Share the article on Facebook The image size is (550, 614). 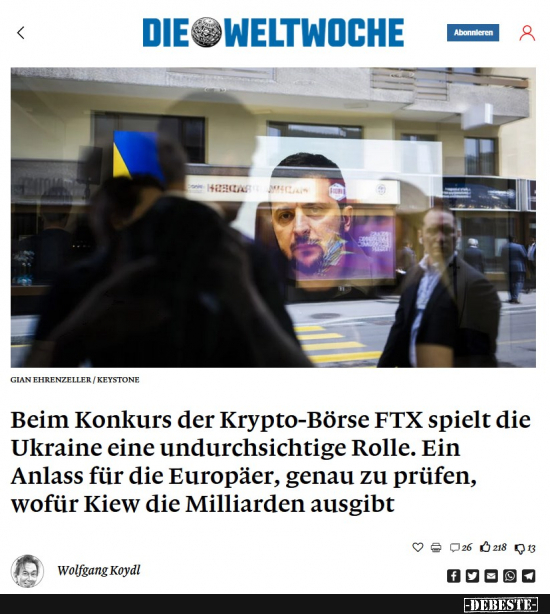(x=453, y=576)
